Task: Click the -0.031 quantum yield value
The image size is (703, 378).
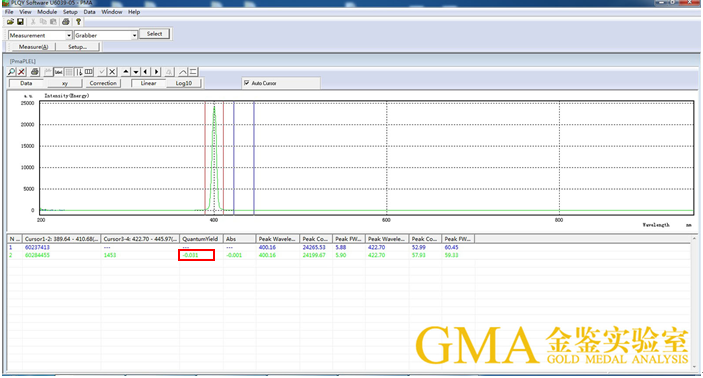Action: [x=191, y=255]
